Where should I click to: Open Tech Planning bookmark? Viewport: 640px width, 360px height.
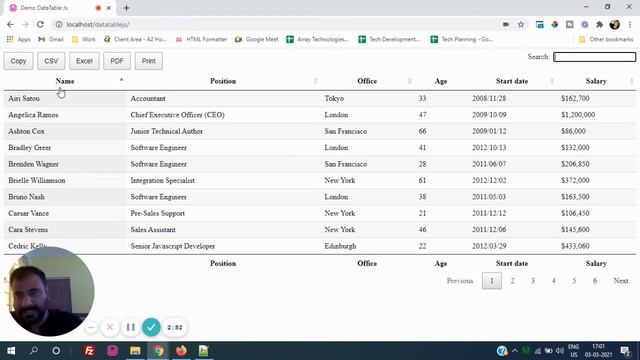[462, 39]
